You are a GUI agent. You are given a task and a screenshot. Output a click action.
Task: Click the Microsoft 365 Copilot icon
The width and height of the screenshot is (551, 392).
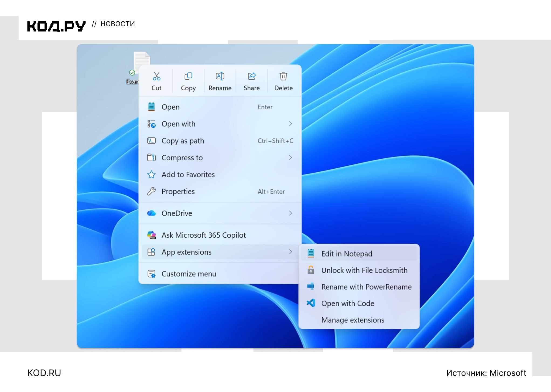tap(151, 235)
